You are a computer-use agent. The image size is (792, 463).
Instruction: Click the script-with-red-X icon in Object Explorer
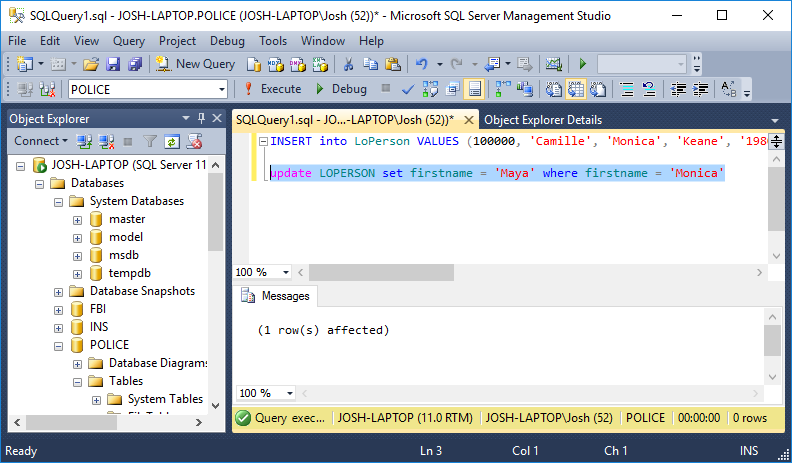pyautogui.click(x=194, y=141)
